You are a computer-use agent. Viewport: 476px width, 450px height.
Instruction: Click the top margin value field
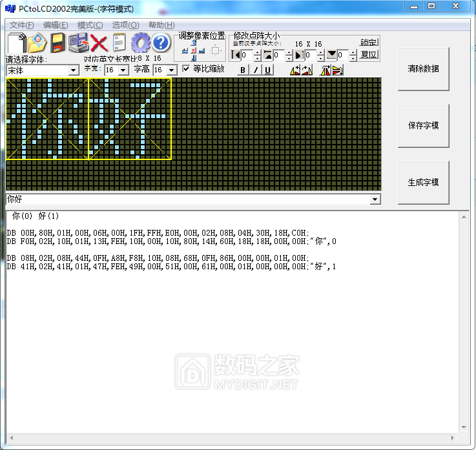279,56
